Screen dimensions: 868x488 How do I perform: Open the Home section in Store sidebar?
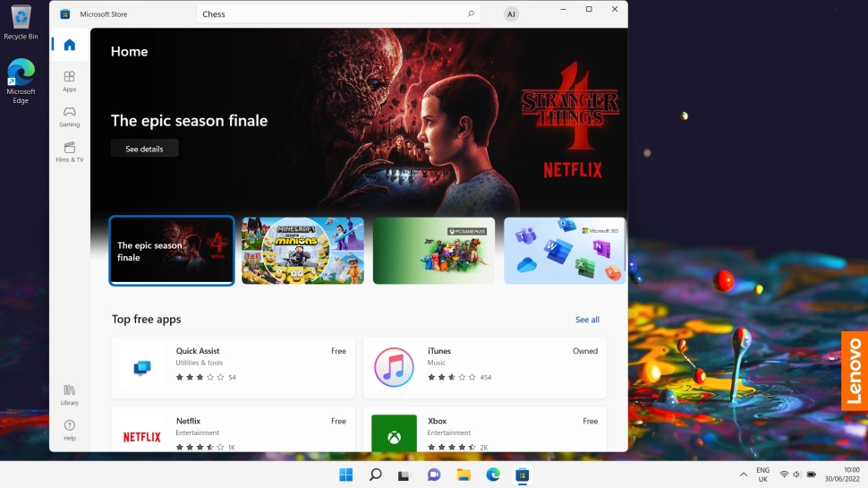pos(69,45)
